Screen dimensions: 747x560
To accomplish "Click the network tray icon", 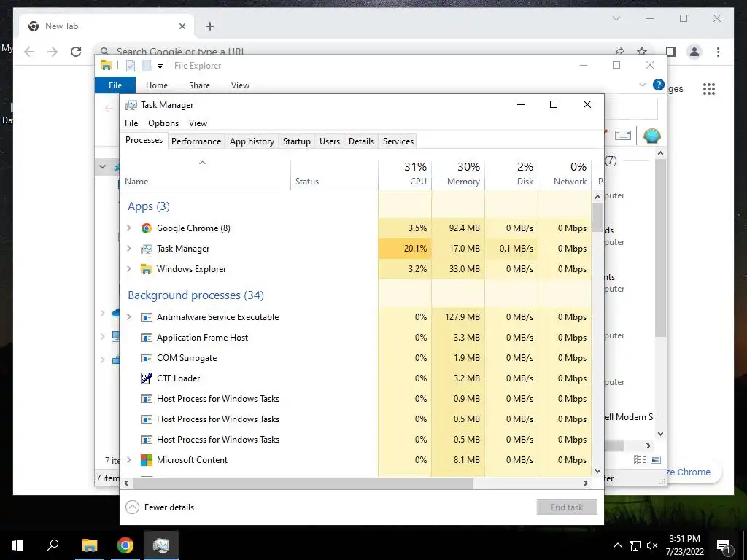I will (635, 545).
